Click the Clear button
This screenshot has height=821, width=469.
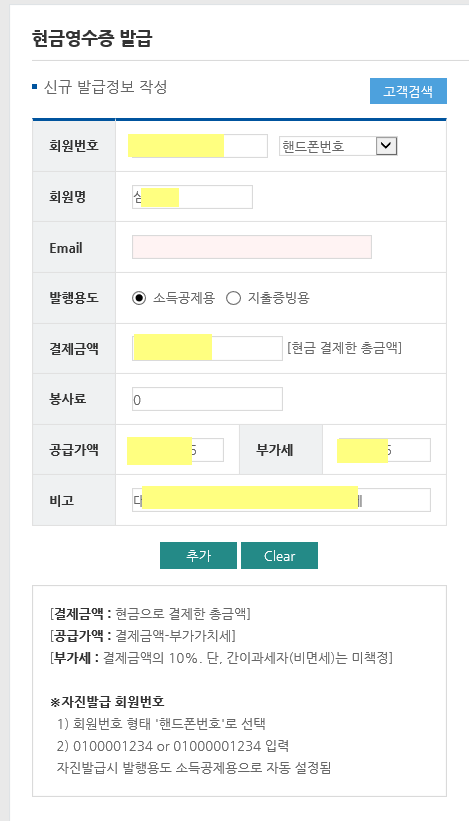pyautogui.click(x=280, y=556)
